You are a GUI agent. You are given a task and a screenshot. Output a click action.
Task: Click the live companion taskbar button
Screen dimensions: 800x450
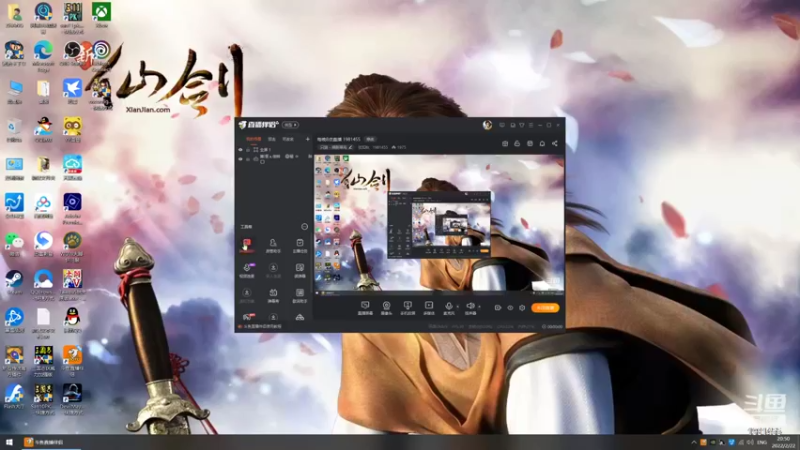pos(50,442)
